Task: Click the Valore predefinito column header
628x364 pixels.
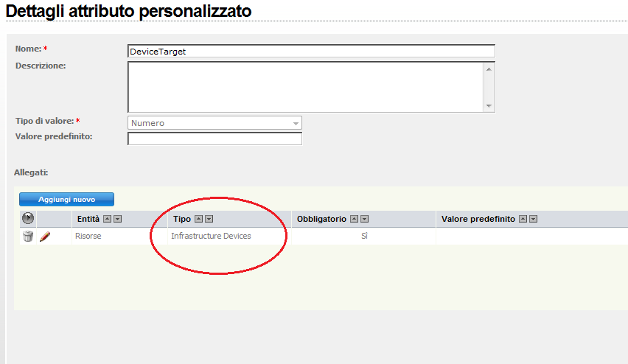Action: point(478,219)
